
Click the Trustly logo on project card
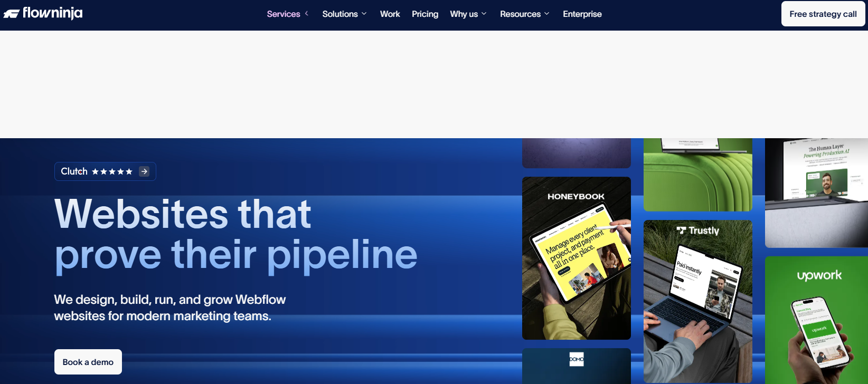(698, 231)
